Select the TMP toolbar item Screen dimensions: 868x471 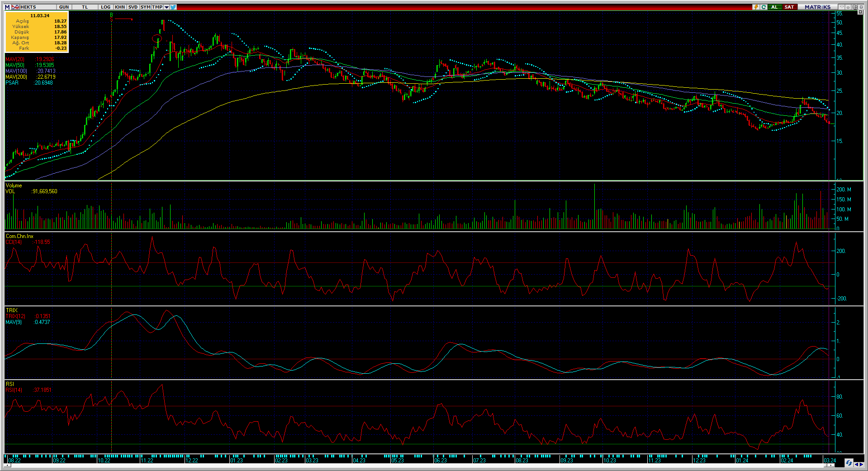point(157,7)
